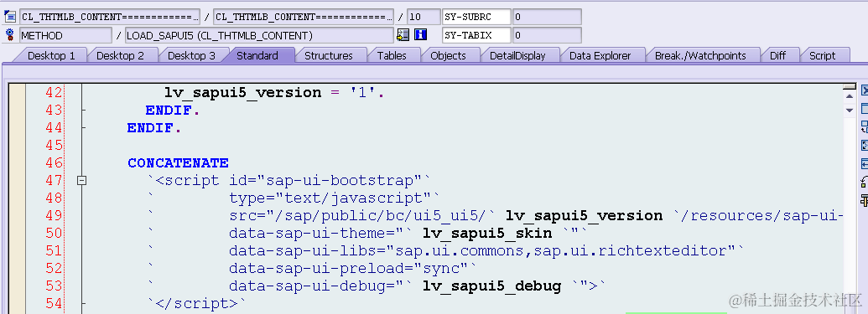Screen dimensions: 868x314
Task: Click the New Tool icon on right edge
Action: [x=864, y=109]
